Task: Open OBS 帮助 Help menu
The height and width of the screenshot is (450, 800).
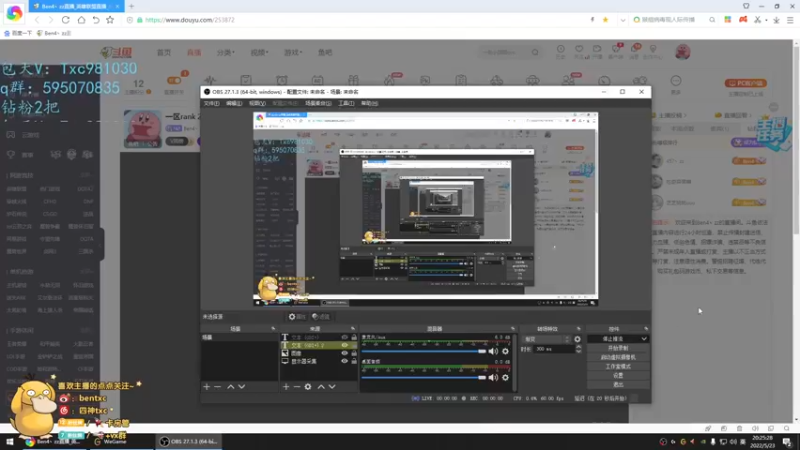Action: click(x=369, y=103)
